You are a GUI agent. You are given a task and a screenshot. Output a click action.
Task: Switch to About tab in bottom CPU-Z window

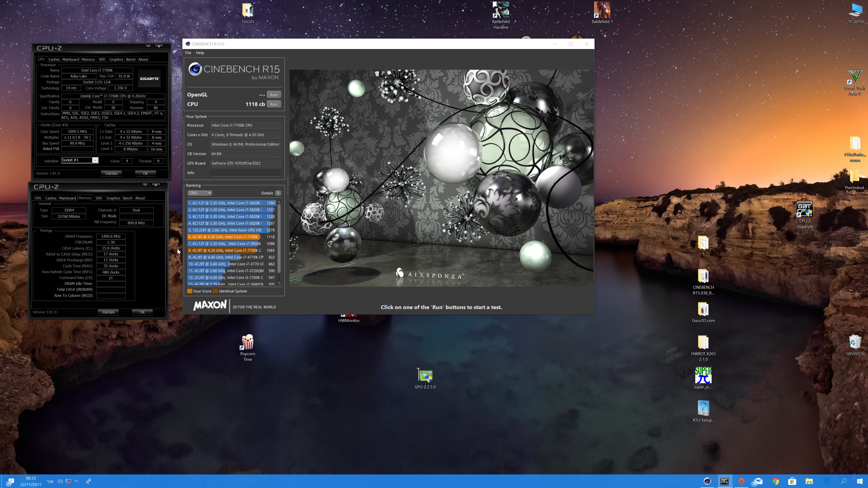tap(140, 198)
